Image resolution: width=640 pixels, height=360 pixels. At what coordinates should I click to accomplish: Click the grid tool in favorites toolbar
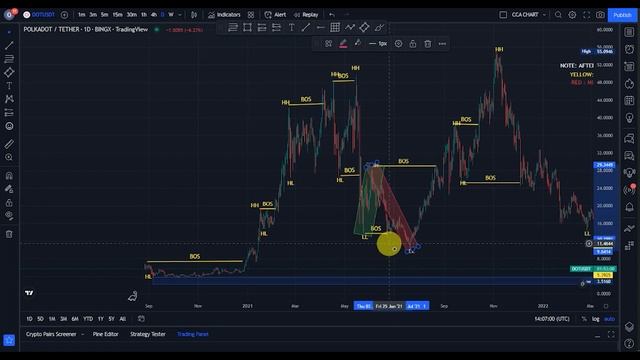[335, 27]
